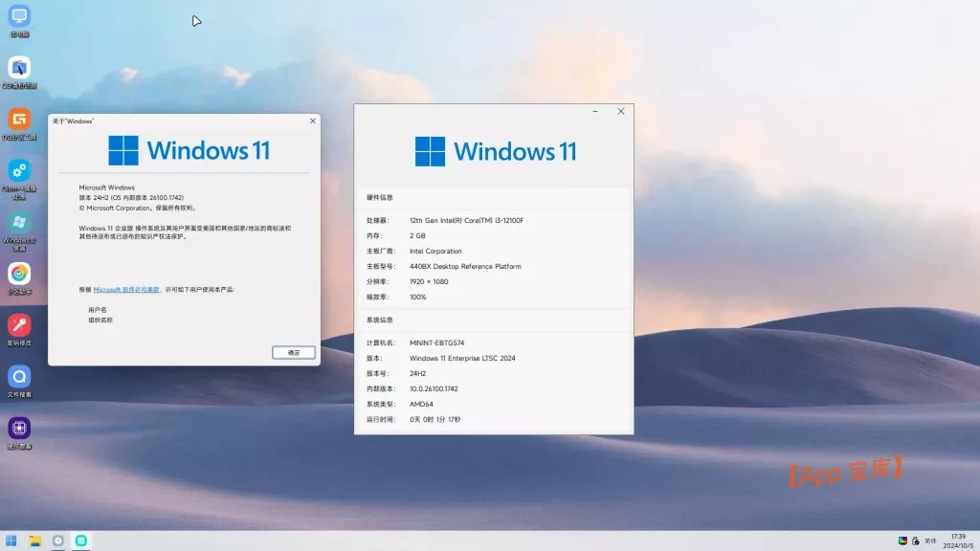This screenshot has height=551, width=980.
Task: Launch the Windows installer desktop icon
Action: [x=19, y=223]
